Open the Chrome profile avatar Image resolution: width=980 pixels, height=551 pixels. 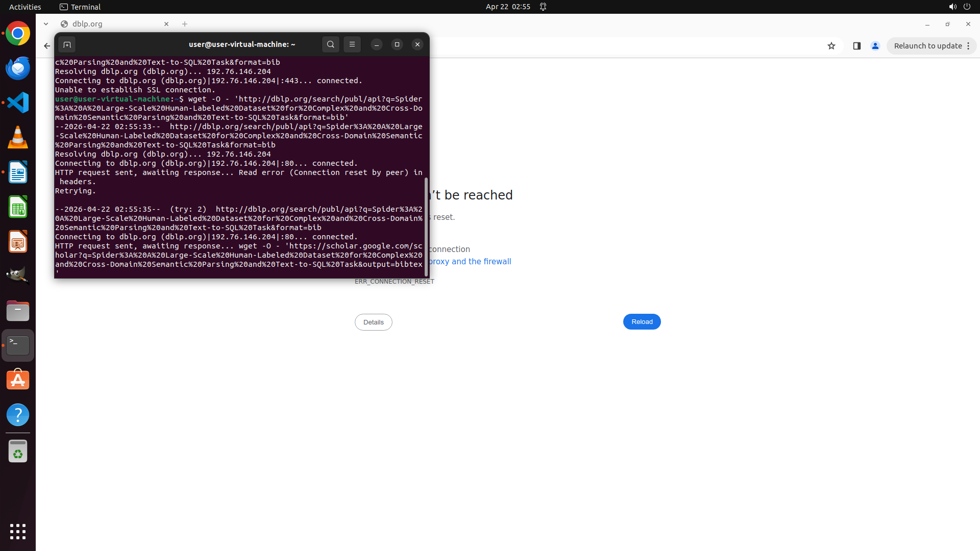[x=875, y=46]
